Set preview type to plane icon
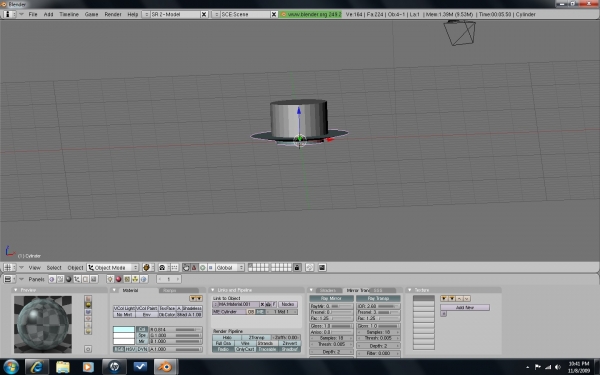 pyautogui.click(x=88, y=298)
